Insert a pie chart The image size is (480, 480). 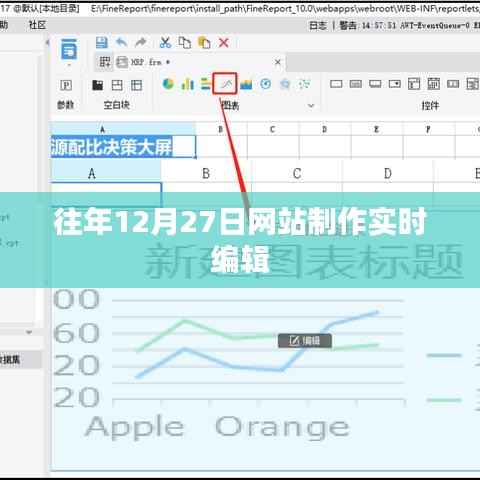tap(168, 84)
